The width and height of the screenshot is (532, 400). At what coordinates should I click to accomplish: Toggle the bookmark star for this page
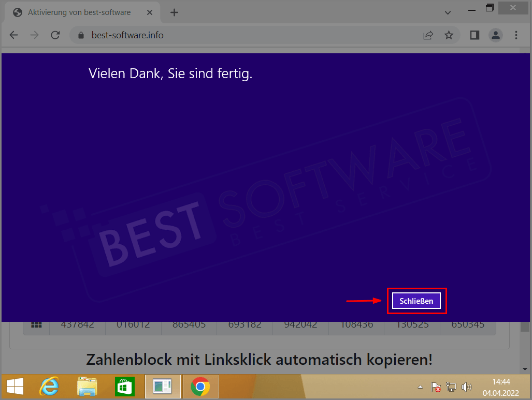pyautogui.click(x=450, y=35)
